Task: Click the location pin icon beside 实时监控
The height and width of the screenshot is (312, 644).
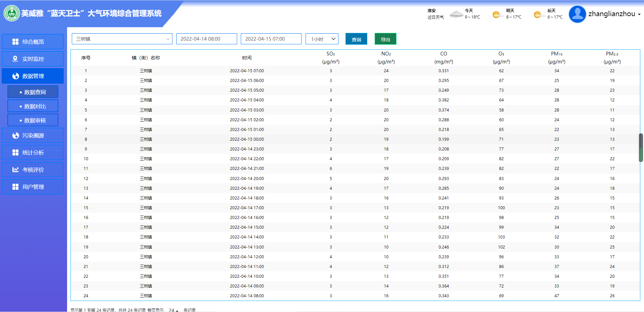Action: tap(15, 59)
